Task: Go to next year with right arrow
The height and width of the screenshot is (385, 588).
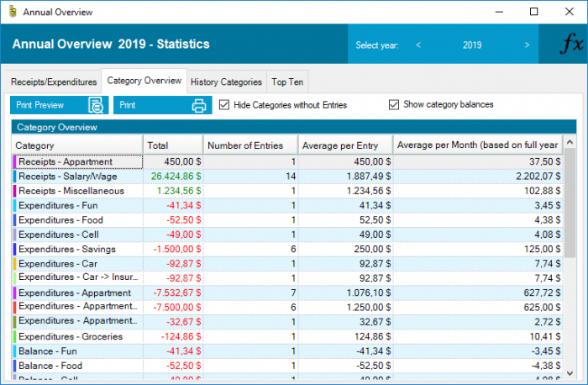Action: [527, 45]
